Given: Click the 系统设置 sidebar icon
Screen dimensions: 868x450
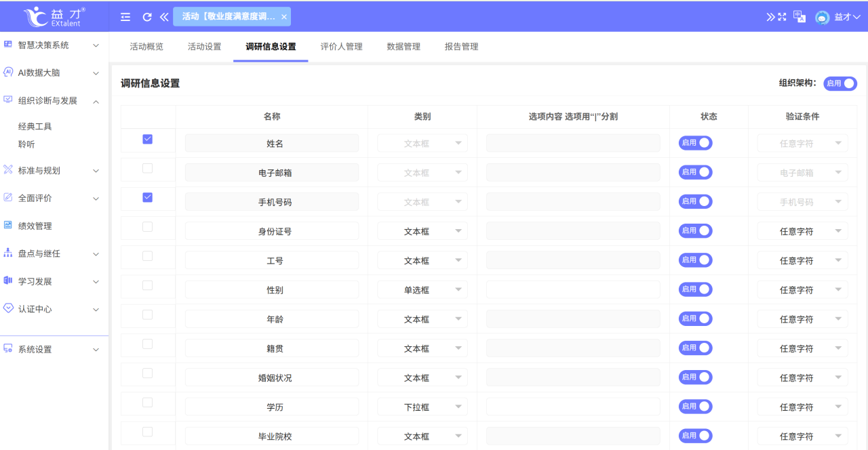Looking at the screenshot, I should click(x=8, y=348).
